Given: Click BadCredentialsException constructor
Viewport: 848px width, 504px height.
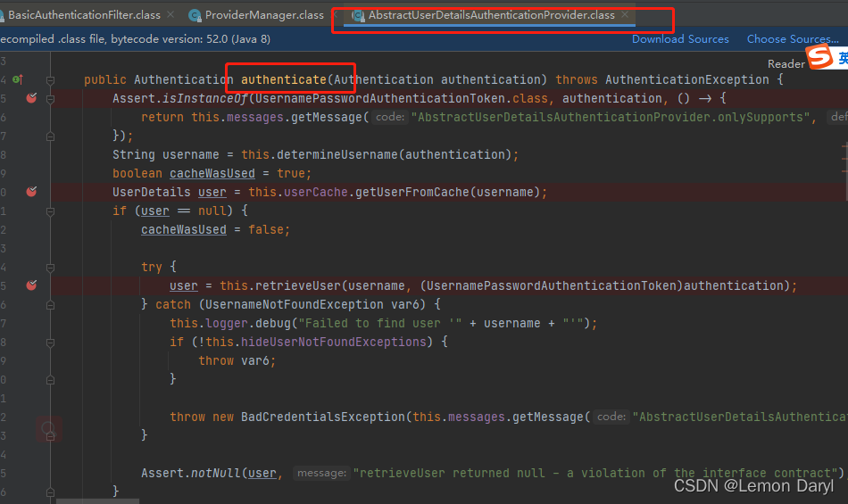Looking at the screenshot, I should (x=323, y=417).
